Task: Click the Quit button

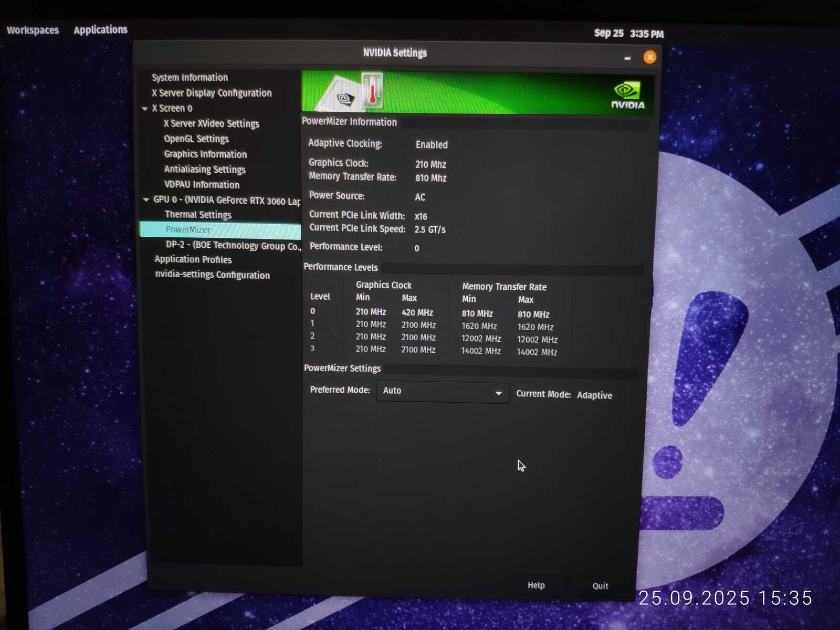Action: tap(600, 586)
